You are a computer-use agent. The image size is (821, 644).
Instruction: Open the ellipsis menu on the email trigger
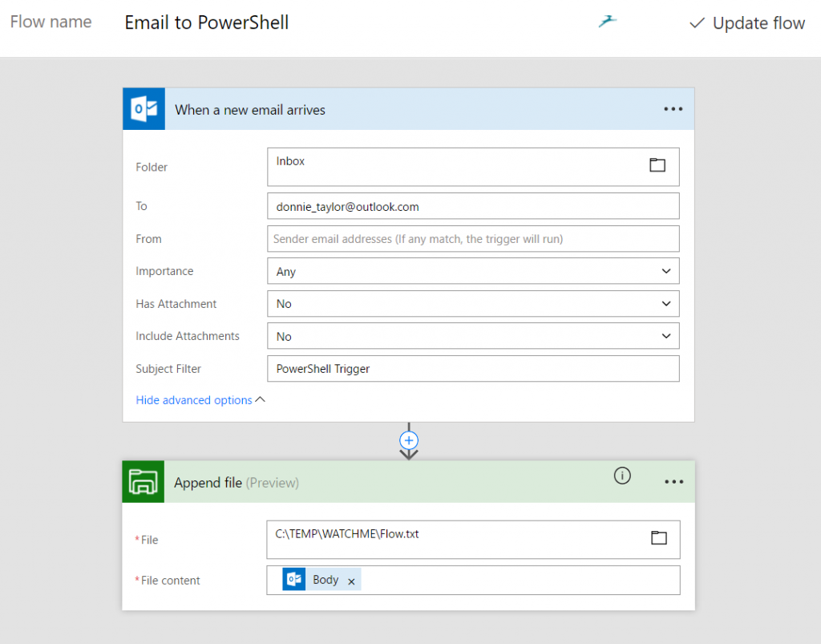tap(673, 109)
